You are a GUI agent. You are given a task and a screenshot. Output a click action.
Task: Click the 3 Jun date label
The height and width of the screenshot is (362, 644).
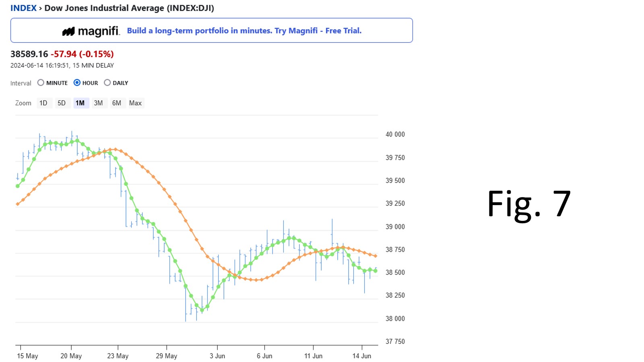coord(217,356)
